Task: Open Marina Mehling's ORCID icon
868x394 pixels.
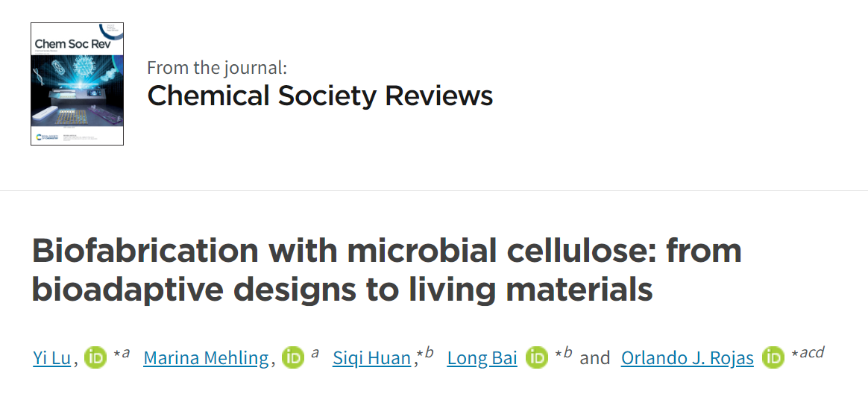Action: tap(293, 357)
